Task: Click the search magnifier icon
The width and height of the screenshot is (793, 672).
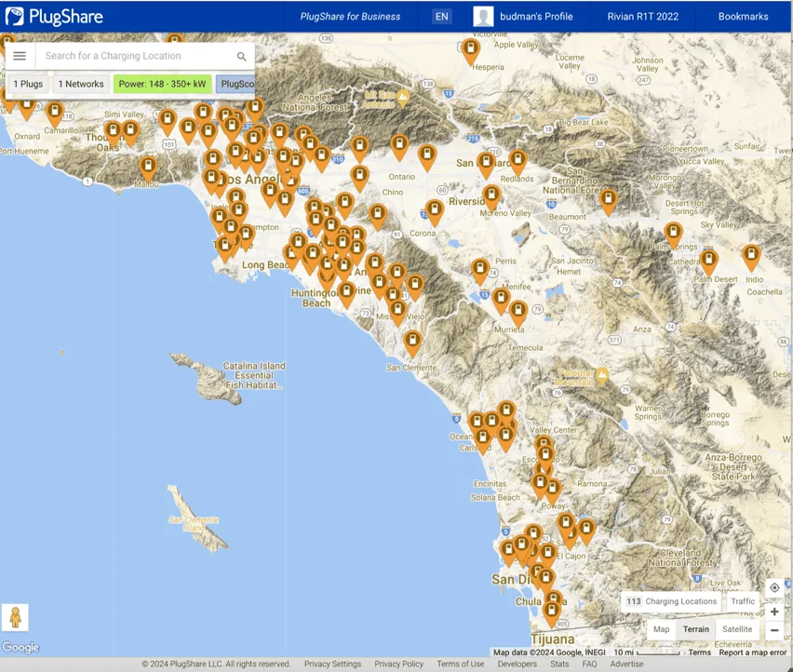Action: [242, 56]
